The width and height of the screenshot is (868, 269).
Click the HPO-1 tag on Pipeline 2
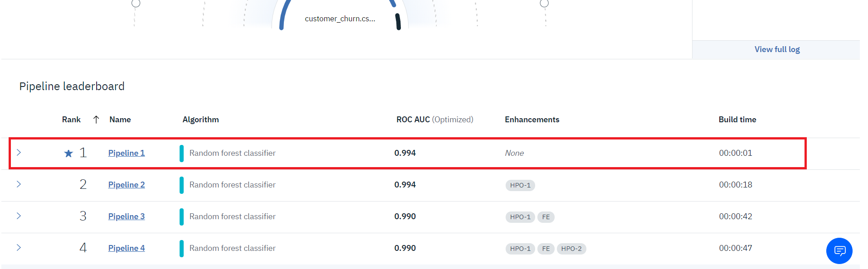click(520, 185)
